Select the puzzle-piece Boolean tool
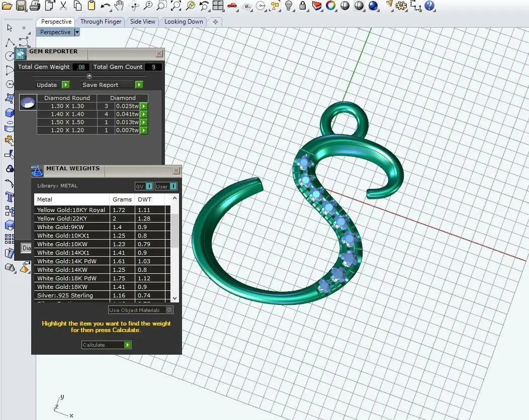 click(x=10, y=140)
